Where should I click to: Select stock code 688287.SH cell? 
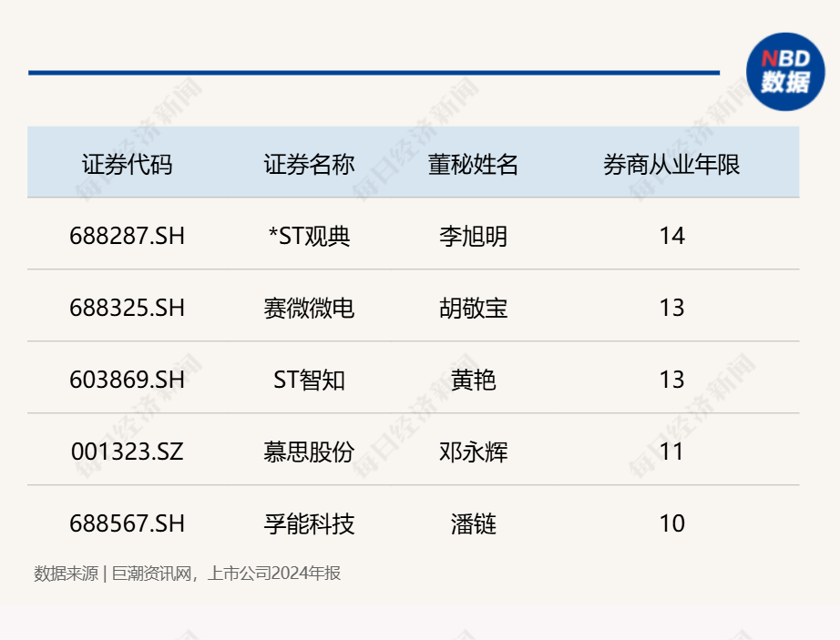pyautogui.click(x=127, y=236)
